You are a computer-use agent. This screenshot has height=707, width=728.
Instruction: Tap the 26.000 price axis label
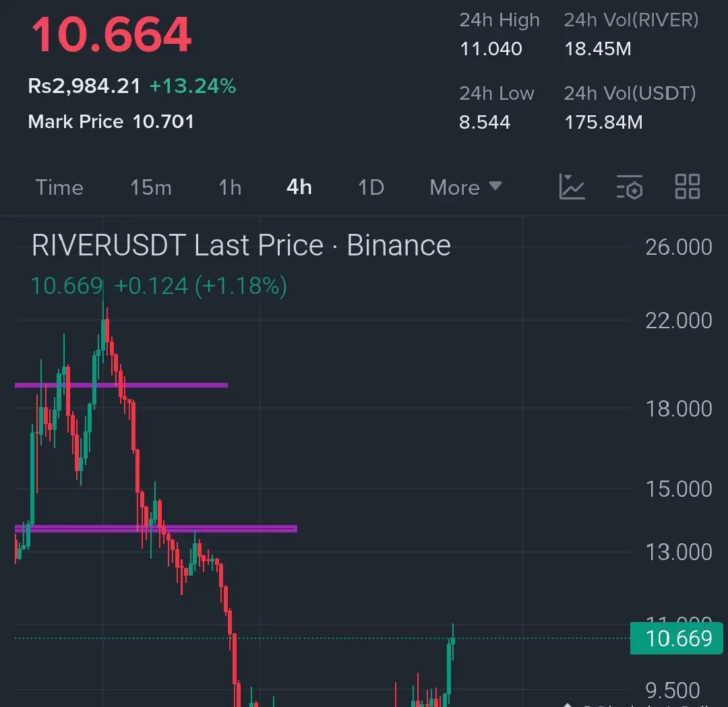pos(678,247)
